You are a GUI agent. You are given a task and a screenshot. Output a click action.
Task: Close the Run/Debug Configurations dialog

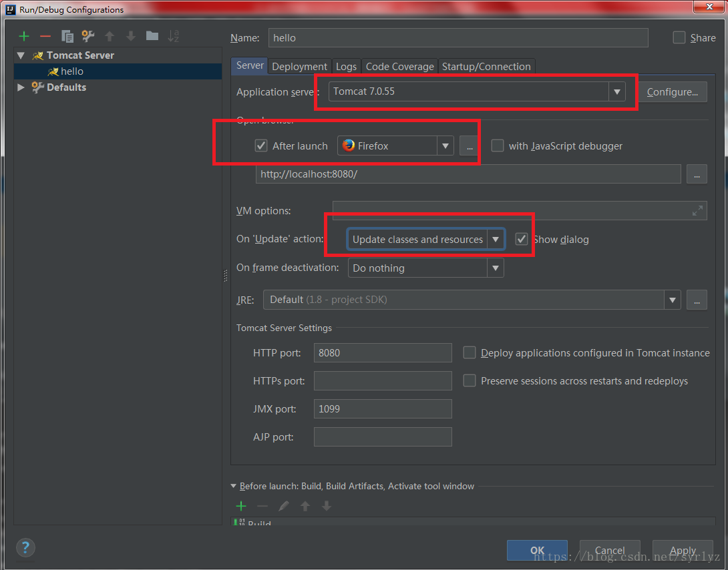[709, 7]
